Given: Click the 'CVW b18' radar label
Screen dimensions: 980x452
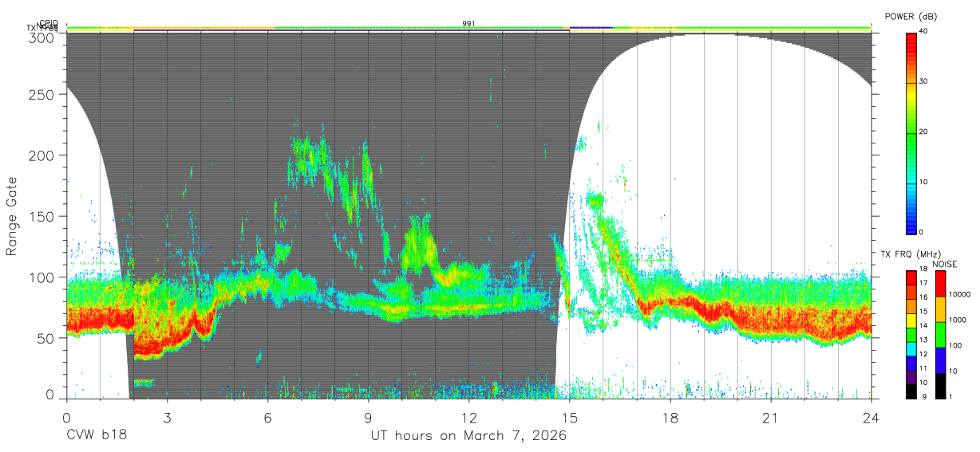Looking at the screenshot, I should pyautogui.click(x=96, y=436).
